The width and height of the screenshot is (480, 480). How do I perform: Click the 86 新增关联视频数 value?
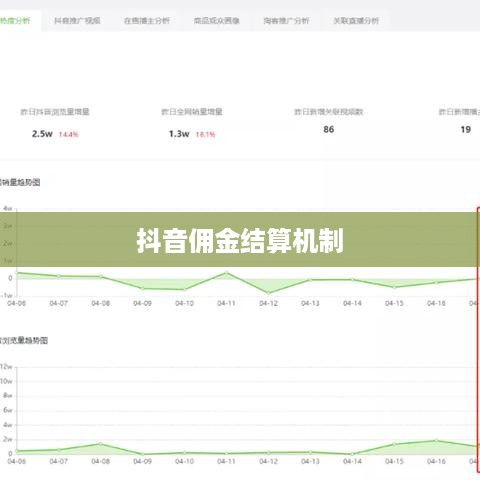point(329,129)
